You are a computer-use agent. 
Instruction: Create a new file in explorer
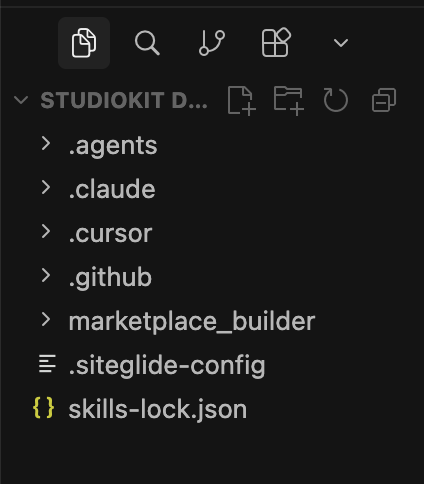click(x=242, y=100)
